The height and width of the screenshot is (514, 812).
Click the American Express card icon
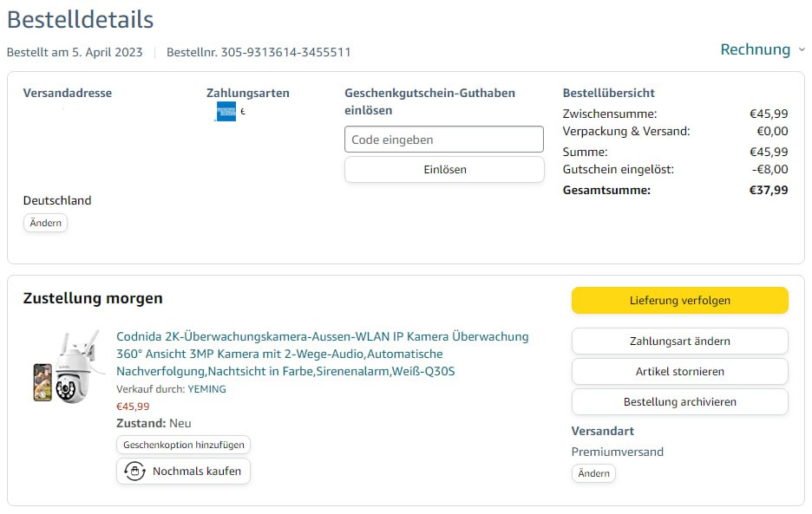pos(226,112)
